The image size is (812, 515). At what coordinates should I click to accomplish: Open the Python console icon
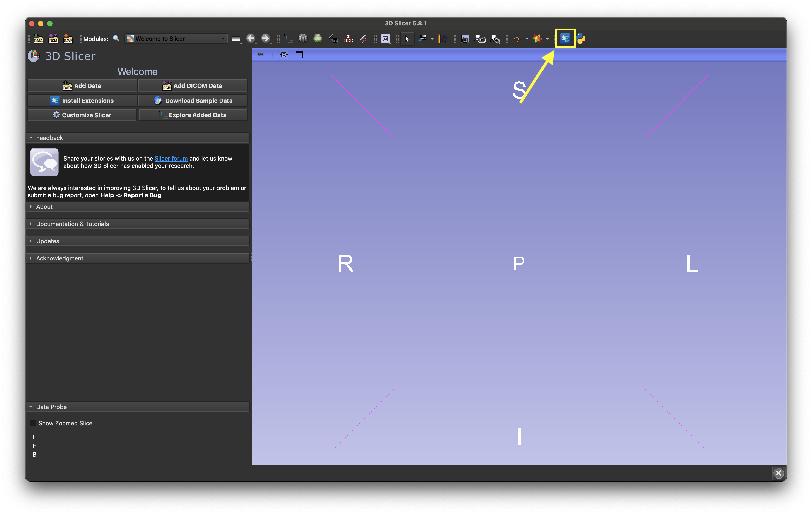point(581,39)
